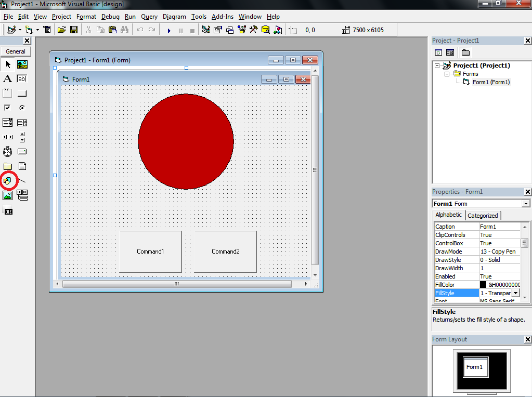Open the Debug menu
Viewport: 532px width, 397px height.
click(x=110, y=16)
